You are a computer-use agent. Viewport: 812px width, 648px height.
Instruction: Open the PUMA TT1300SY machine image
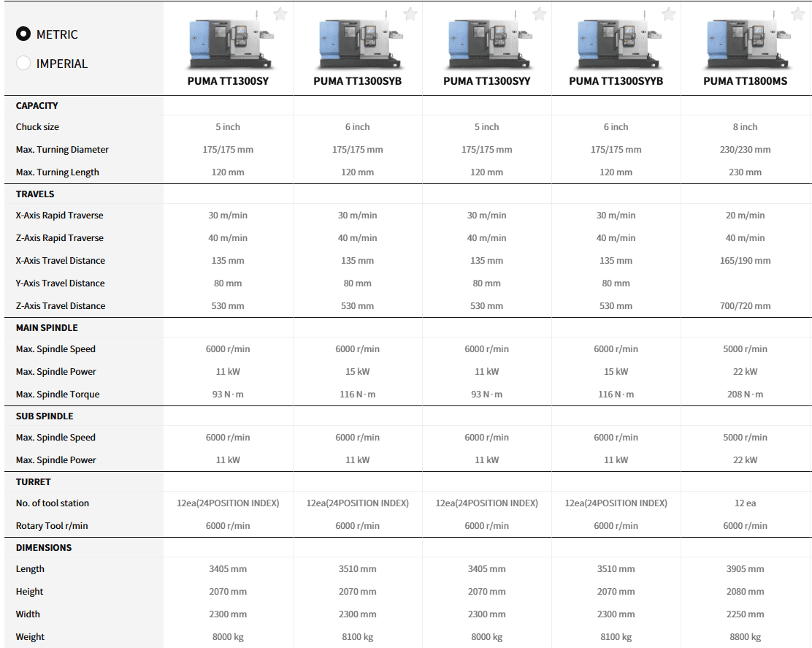coord(228,42)
